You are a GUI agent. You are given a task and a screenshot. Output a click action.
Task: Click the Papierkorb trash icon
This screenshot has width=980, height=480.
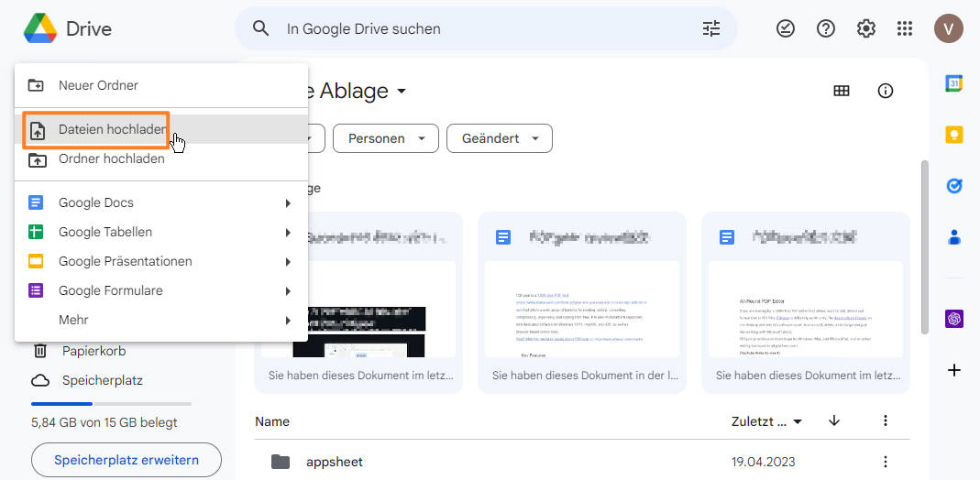[x=40, y=351]
